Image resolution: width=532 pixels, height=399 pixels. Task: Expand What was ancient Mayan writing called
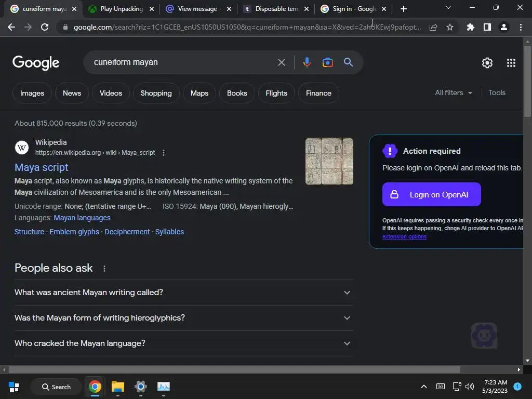pos(184,292)
